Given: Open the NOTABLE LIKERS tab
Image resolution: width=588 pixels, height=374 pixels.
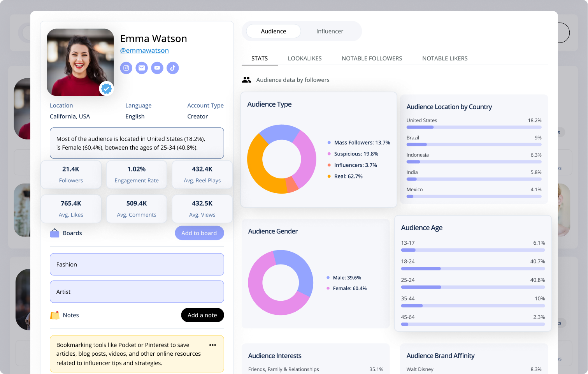Looking at the screenshot, I should 445,58.
